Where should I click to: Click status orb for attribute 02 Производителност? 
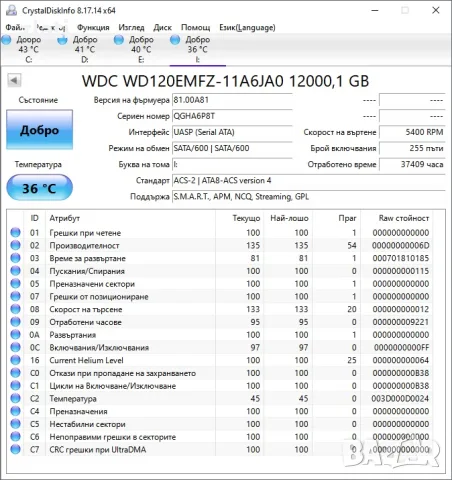tap(15, 245)
